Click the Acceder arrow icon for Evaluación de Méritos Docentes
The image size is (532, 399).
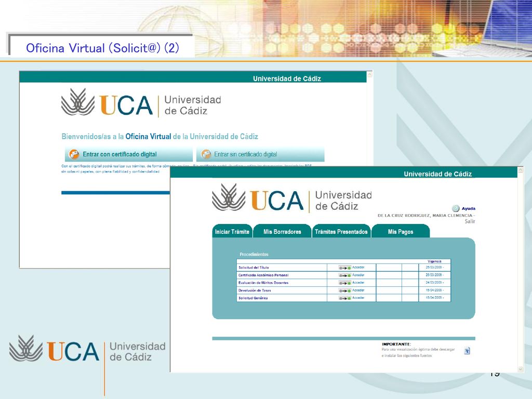point(345,283)
